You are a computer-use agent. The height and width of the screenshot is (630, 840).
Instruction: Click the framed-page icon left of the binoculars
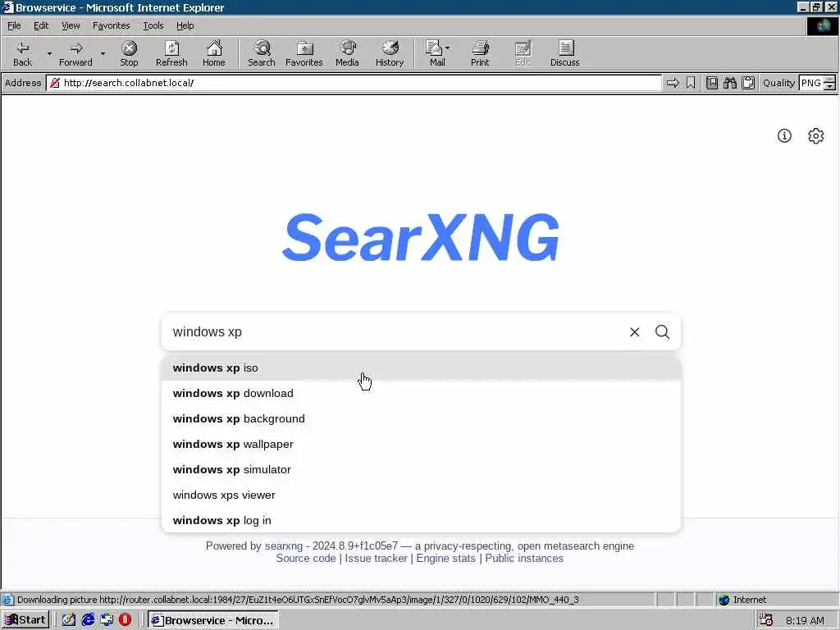tap(712, 83)
